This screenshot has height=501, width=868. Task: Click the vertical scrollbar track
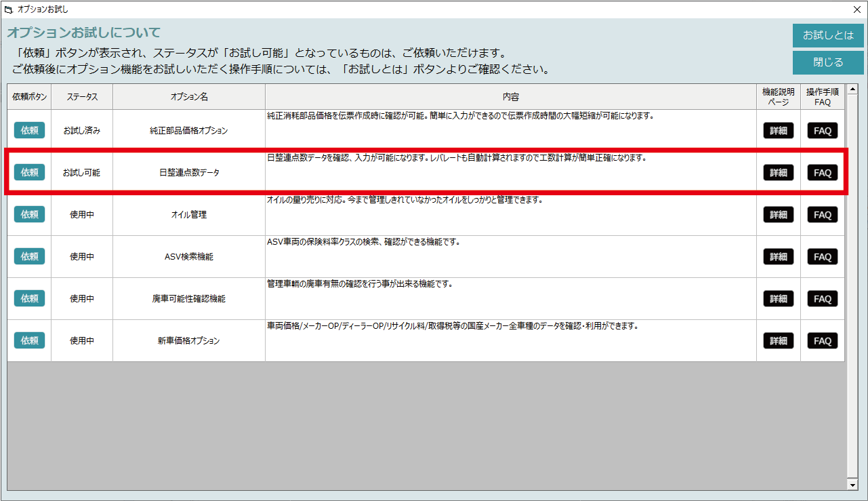point(852,287)
